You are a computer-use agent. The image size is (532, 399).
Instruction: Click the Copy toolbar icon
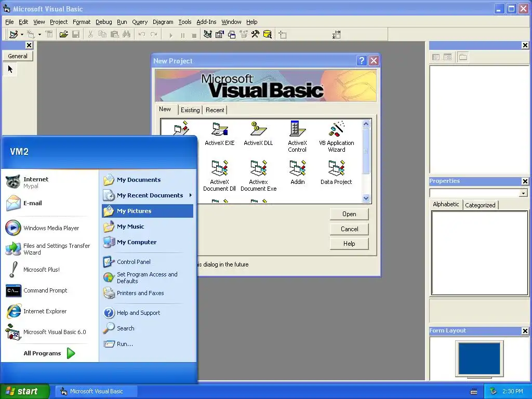[102, 34]
